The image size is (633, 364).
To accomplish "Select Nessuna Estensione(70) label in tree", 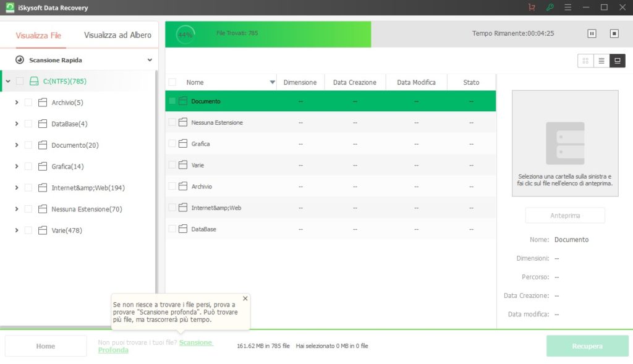I will tap(87, 209).
